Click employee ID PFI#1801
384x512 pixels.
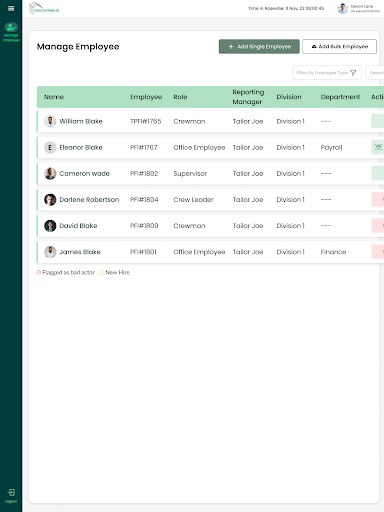coord(143,252)
